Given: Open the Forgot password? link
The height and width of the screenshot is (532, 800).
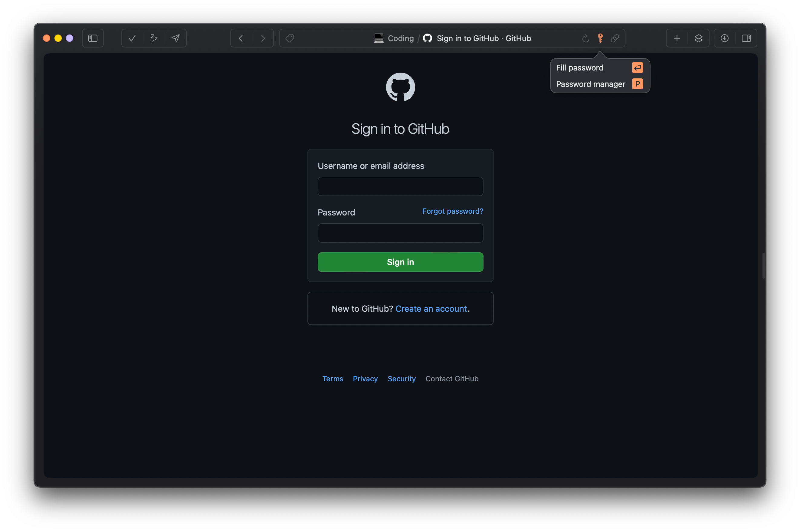Looking at the screenshot, I should (x=452, y=211).
